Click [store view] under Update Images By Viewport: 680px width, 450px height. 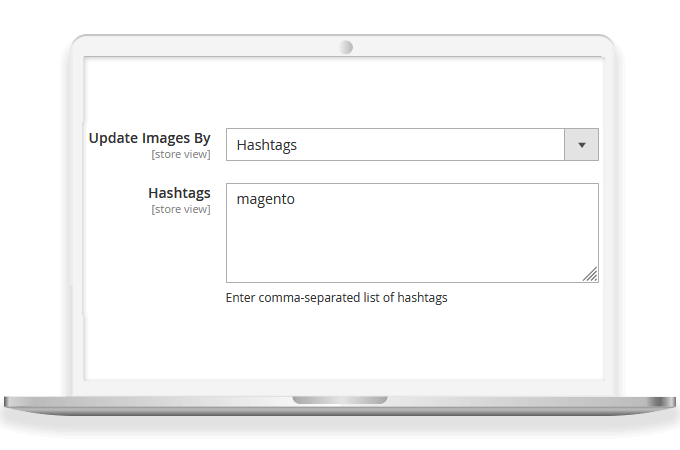[x=180, y=155]
